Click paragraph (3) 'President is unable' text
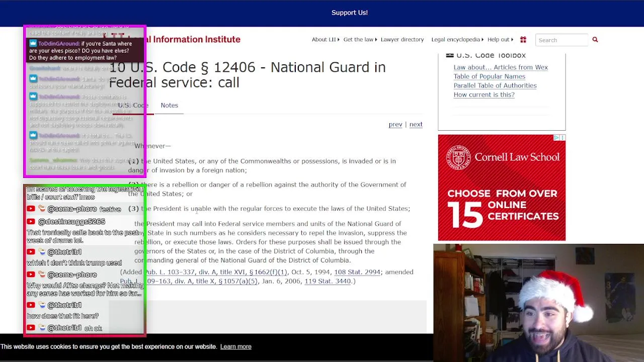The height and width of the screenshot is (362, 644). coord(269,208)
